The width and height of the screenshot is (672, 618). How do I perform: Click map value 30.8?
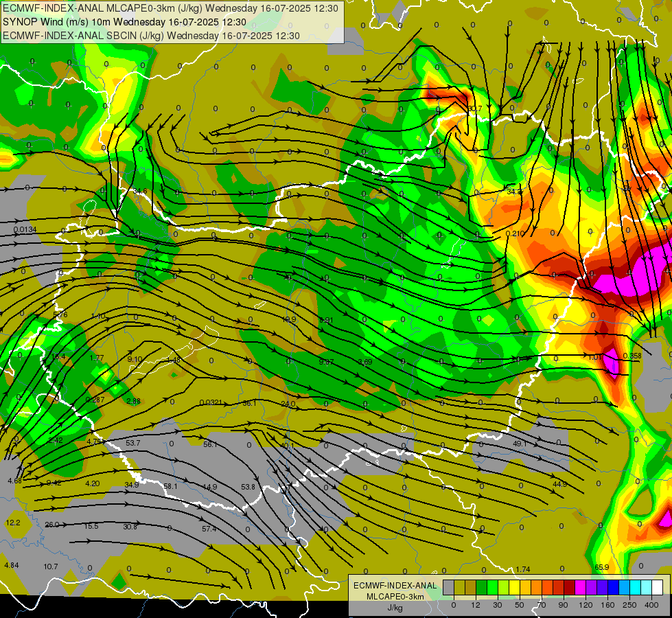tap(130, 527)
